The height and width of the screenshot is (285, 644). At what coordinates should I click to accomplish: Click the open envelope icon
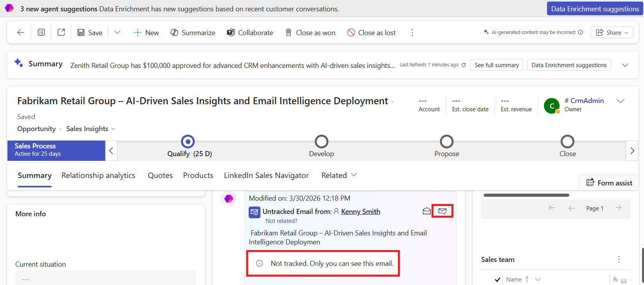427,211
